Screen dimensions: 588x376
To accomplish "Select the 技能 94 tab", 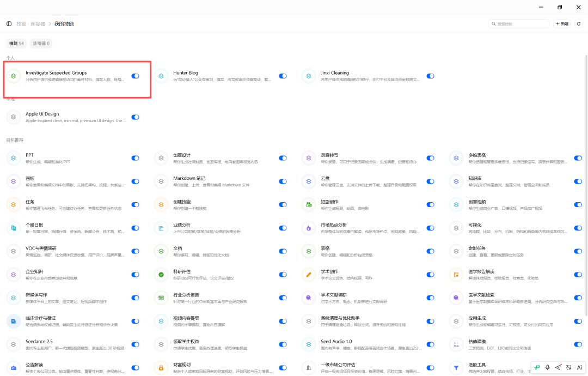I will tap(16, 44).
